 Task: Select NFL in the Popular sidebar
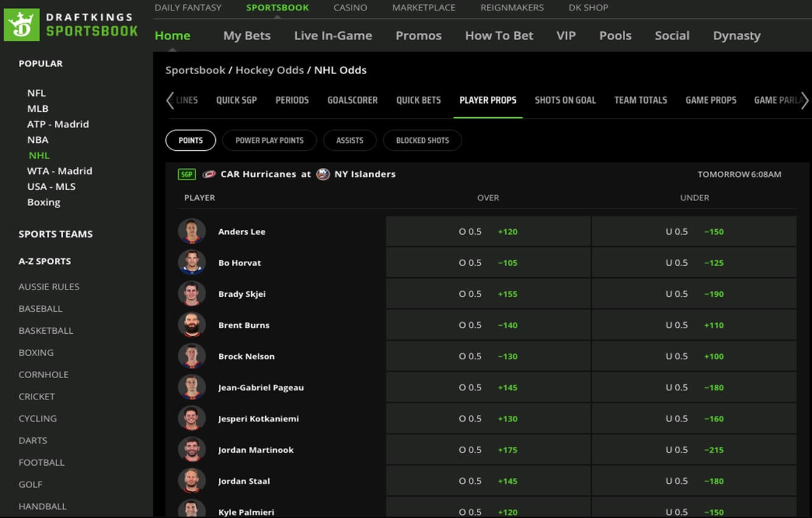pos(36,93)
